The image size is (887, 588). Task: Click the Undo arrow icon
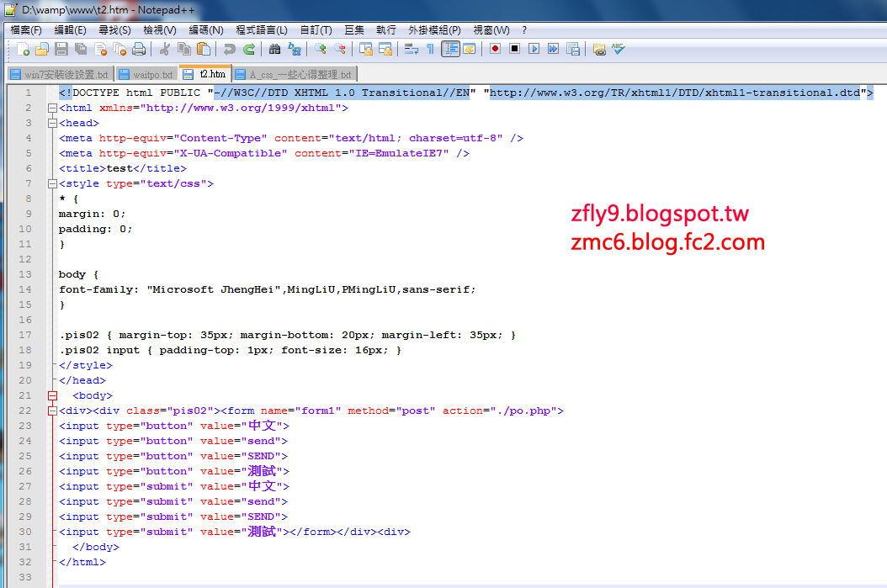[229, 49]
